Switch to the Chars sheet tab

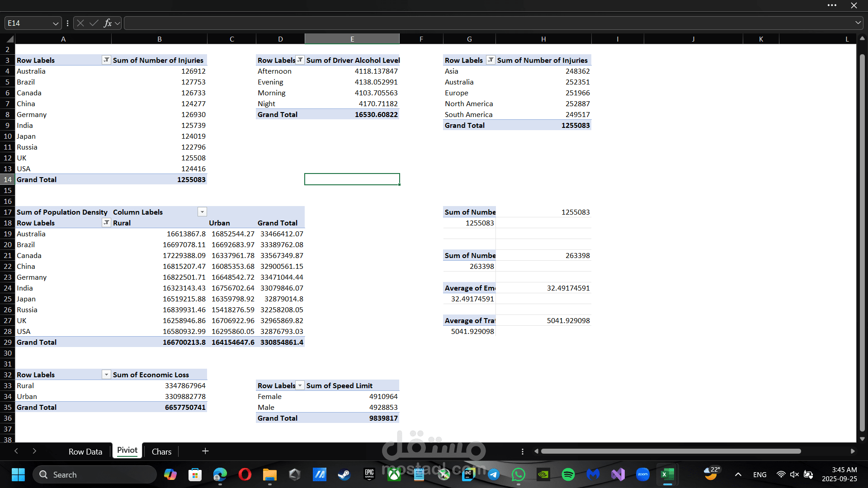pos(161,451)
